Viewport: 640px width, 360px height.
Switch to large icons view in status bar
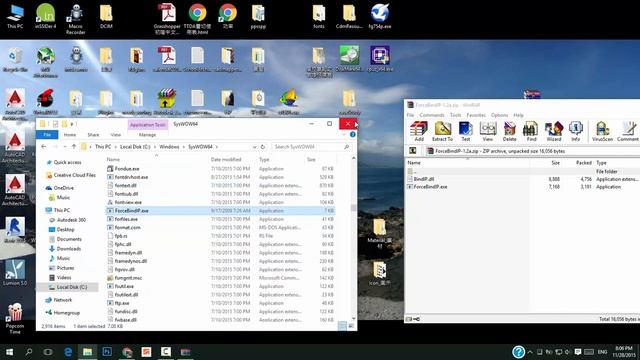(351, 326)
